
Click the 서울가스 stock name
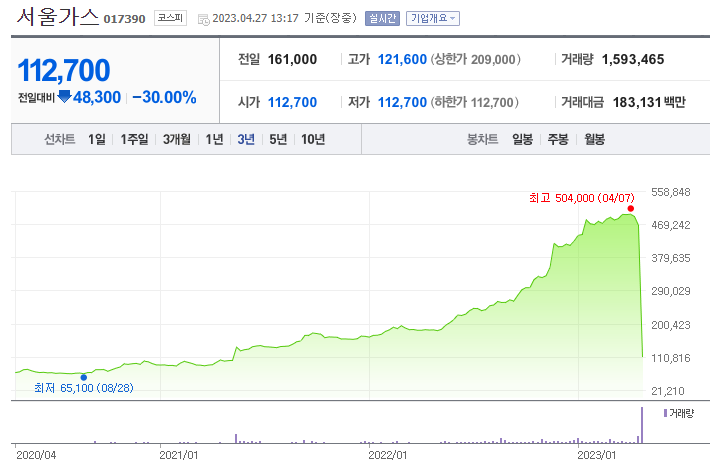click(58, 17)
